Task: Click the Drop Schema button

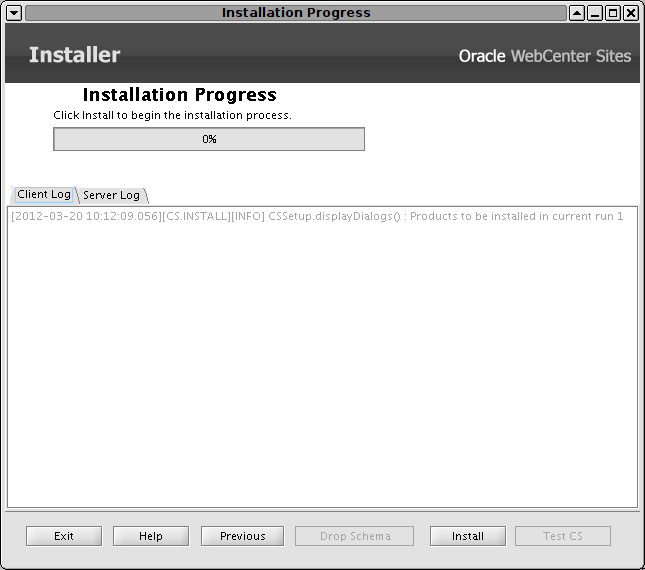Action: [355, 536]
